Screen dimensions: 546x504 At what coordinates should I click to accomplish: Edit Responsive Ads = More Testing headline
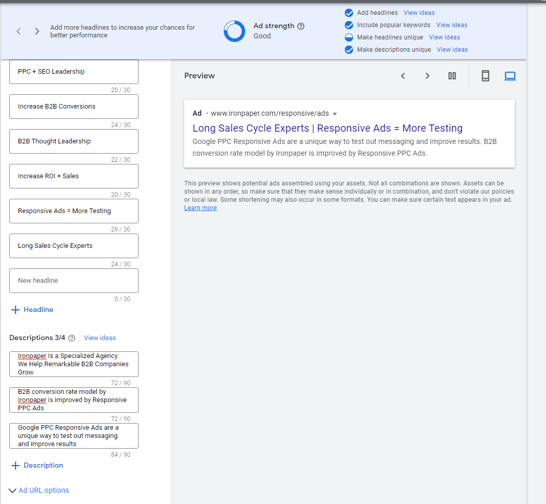pyautogui.click(x=74, y=211)
